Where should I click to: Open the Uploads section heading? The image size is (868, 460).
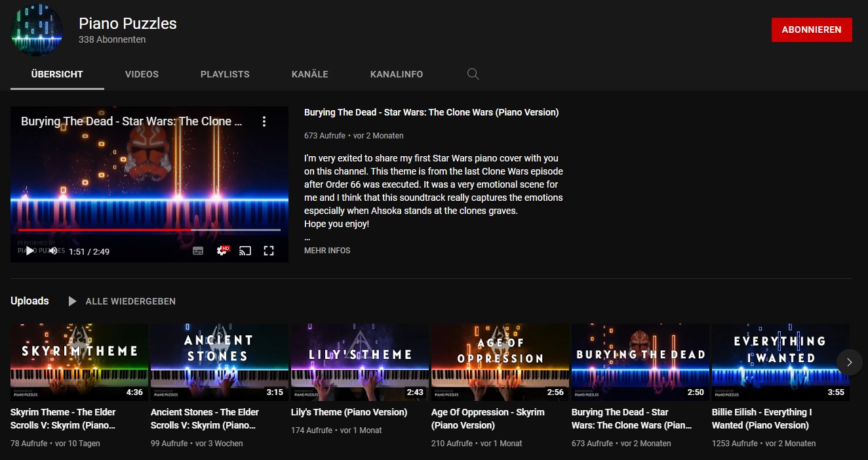(x=30, y=301)
